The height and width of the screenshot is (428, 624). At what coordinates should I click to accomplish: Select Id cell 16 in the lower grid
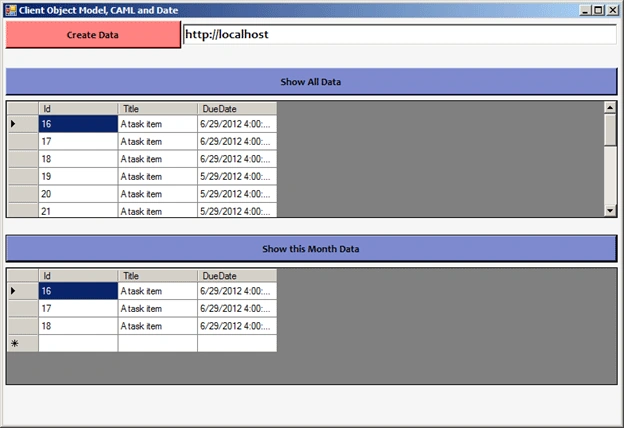78,291
